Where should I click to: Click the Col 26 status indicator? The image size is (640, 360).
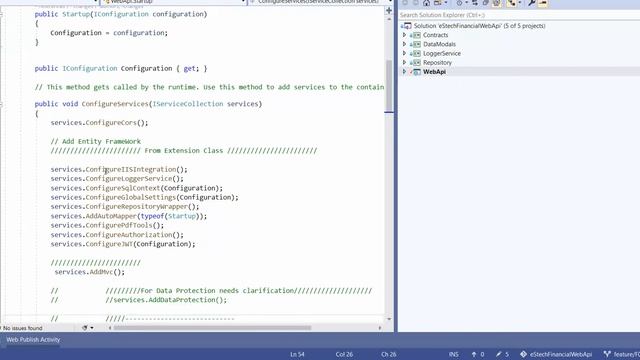tap(344, 354)
